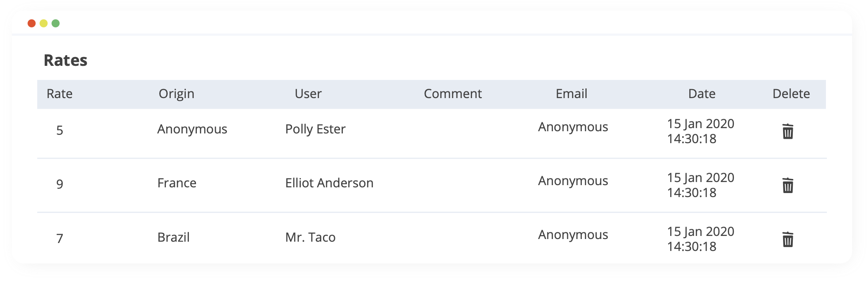Click the Brazil origin cell
The width and height of the screenshot is (868, 281).
click(x=173, y=237)
